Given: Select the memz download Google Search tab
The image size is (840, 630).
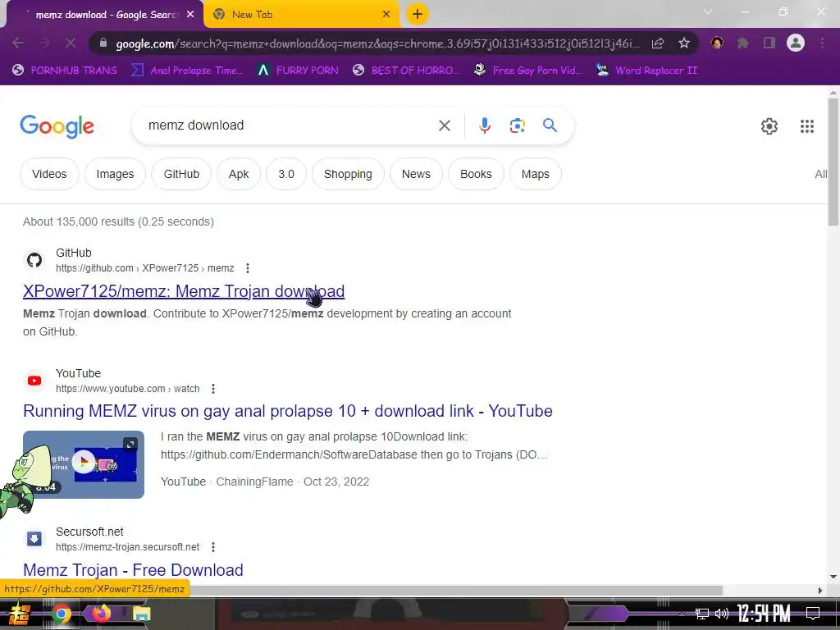Looking at the screenshot, I should 104,15.
